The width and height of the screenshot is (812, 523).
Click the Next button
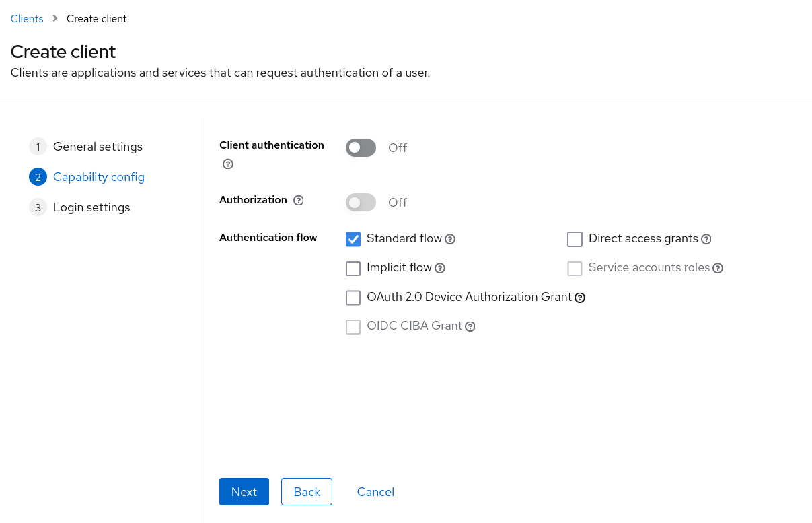coord(244,491)
